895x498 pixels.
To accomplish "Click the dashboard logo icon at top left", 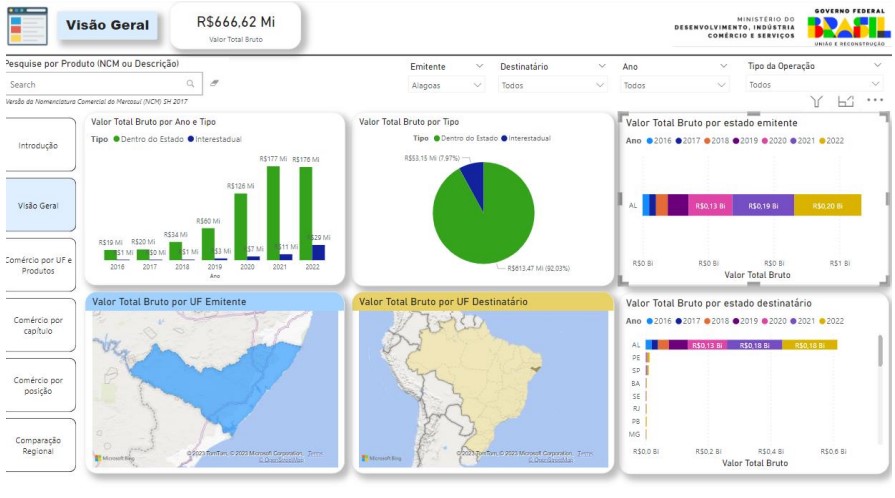I will tap(27, 25).
